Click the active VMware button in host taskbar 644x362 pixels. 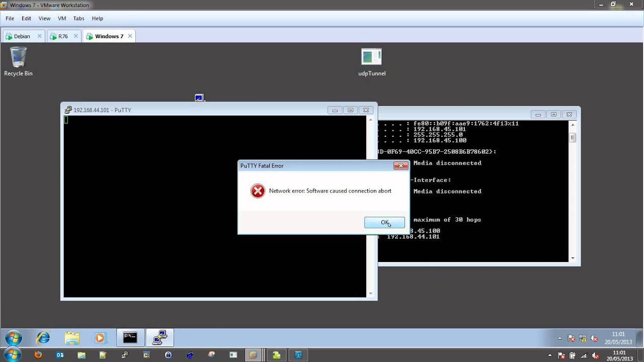253,355
